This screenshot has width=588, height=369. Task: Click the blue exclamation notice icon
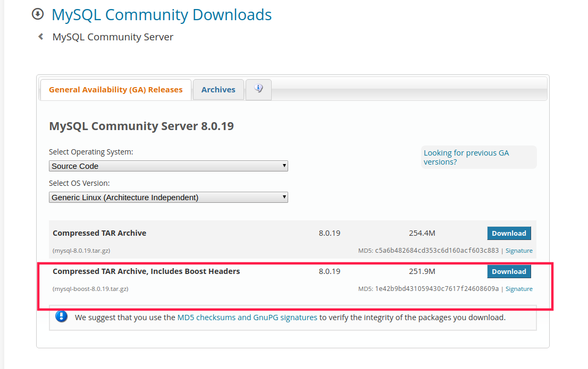pyautogui.click(x=62, y=316)
